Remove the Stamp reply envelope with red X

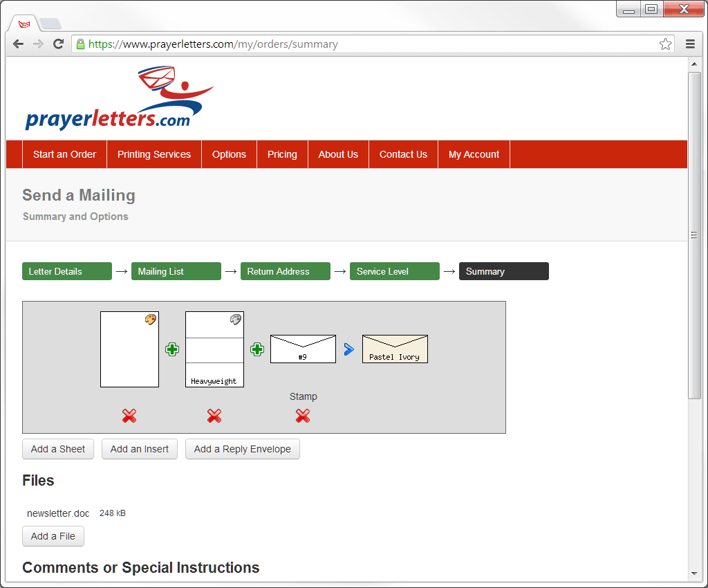(x=303, y=416)
